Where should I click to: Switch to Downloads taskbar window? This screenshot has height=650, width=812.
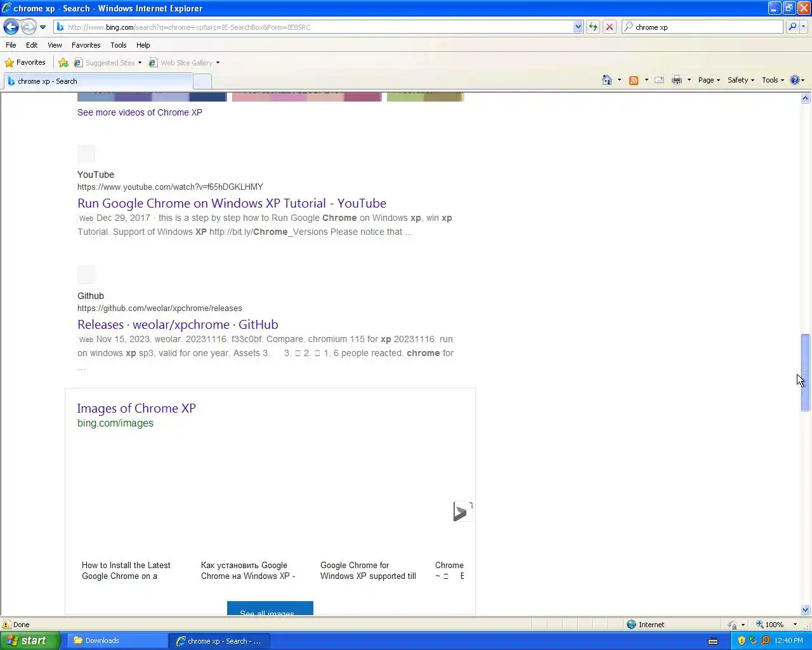coord(116,640)
